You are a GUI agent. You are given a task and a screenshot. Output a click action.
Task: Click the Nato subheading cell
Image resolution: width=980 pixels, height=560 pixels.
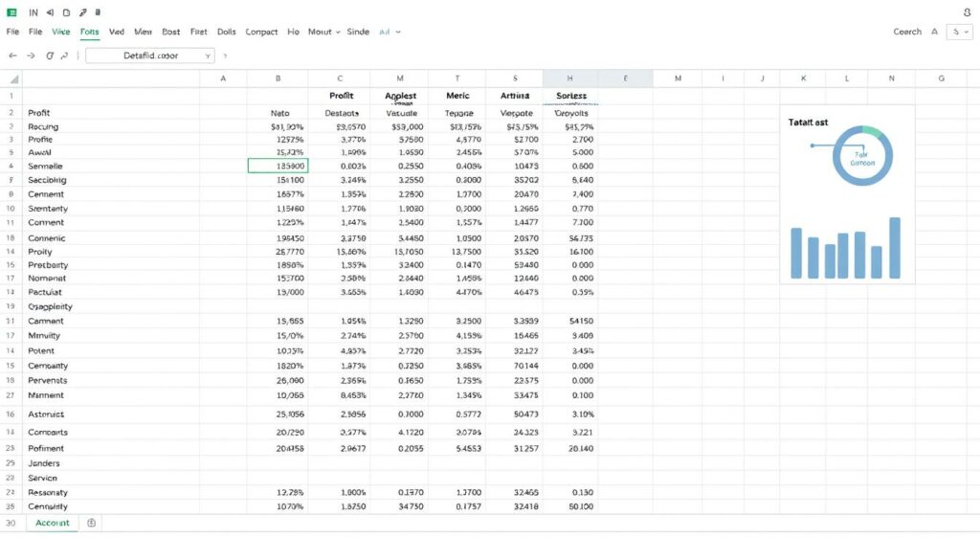[x=280, y=113]
